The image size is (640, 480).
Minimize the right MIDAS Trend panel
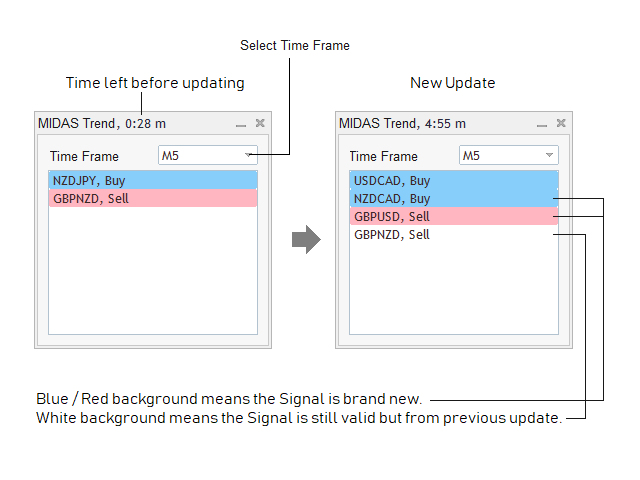[x=542, y=124]
